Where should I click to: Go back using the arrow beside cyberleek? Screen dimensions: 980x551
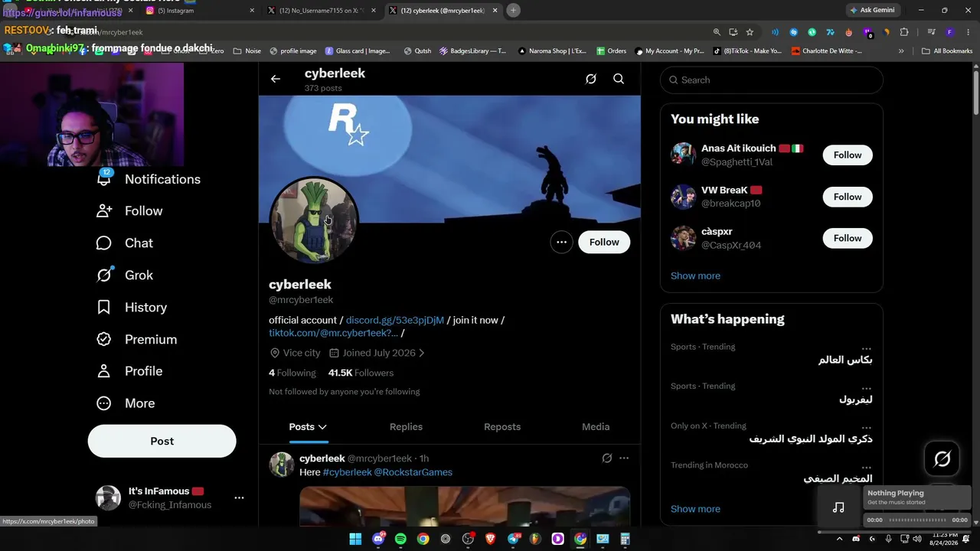pyautogui.click(x=276, y=79)
